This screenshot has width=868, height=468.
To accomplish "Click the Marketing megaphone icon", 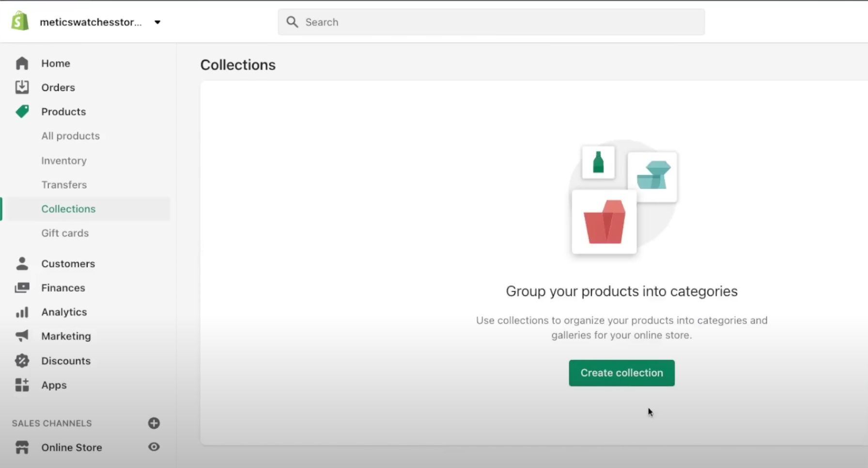I will click(x=22, y=336).
